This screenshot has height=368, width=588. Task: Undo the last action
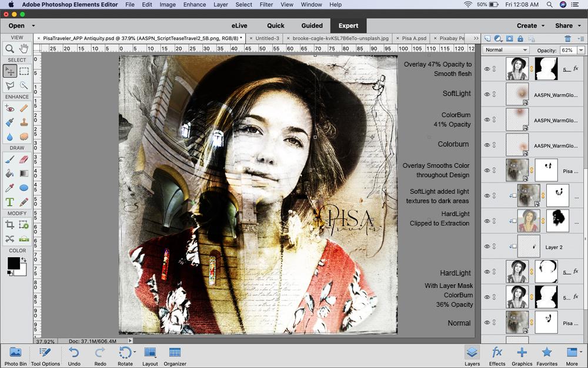click(74, 356)
